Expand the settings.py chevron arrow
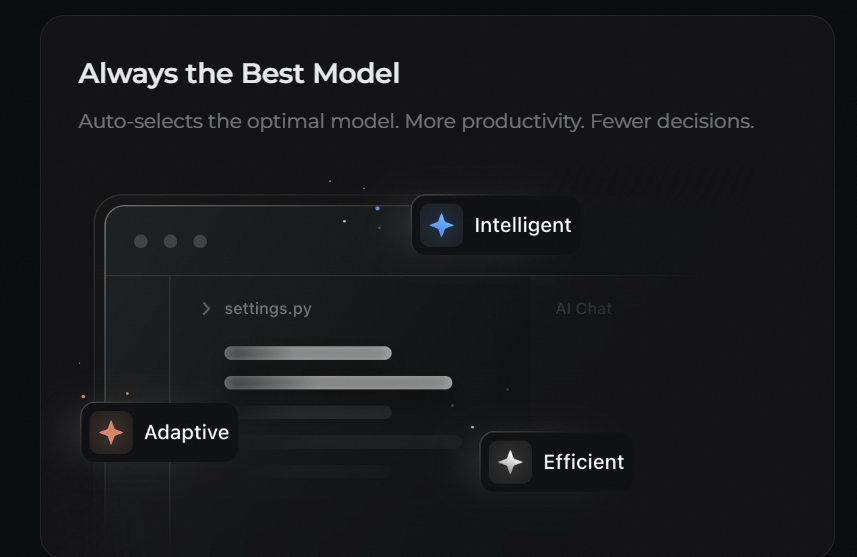The image size is (857, 557). (x=206, y=309)
